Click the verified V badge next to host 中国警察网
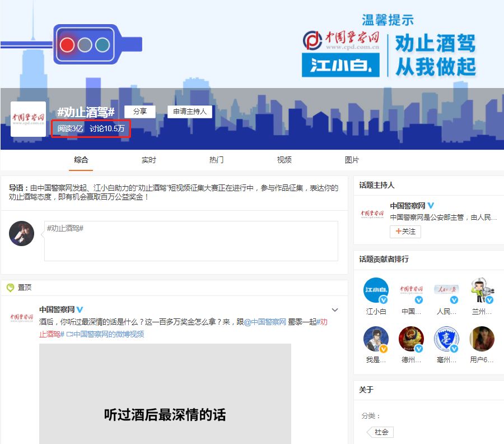The height and width of the screenshot is (444, 504). (431, 205)
